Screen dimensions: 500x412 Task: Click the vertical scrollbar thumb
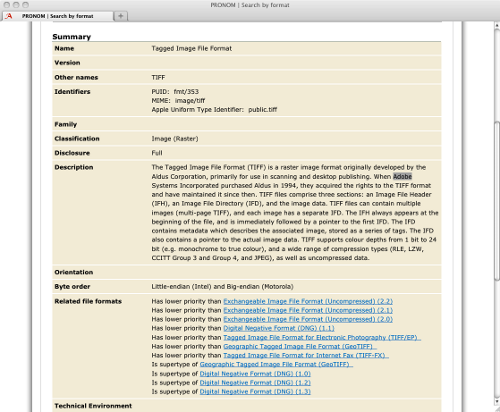pyautogui.click(x=497, y=200)
